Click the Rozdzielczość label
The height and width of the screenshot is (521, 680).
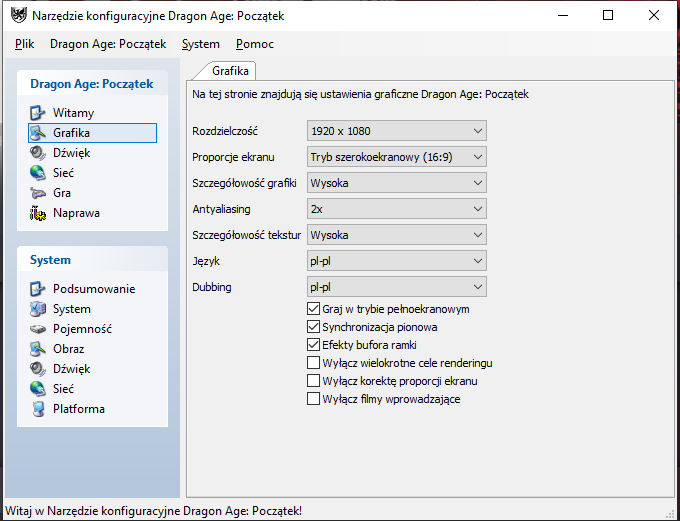click(225, 131)
